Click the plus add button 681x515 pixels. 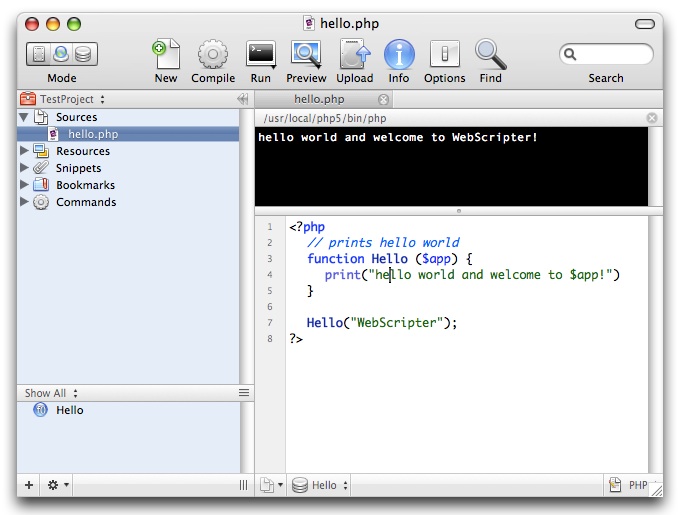(29, 485)
